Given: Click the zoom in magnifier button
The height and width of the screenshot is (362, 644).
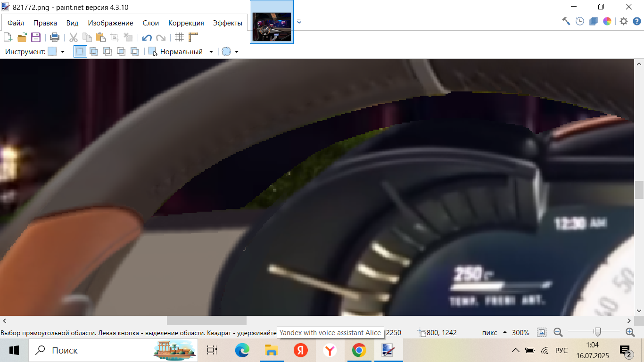Looking at the screenshot, I should coord(630,332).
